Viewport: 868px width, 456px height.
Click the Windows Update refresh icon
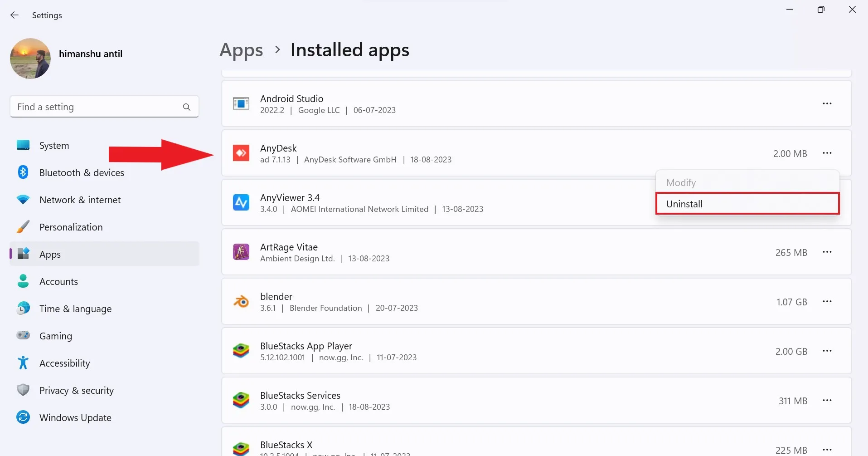click(23, 417)
